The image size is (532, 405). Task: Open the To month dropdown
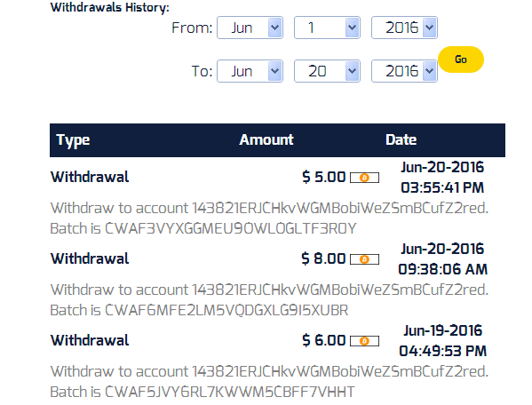[250, 71]
